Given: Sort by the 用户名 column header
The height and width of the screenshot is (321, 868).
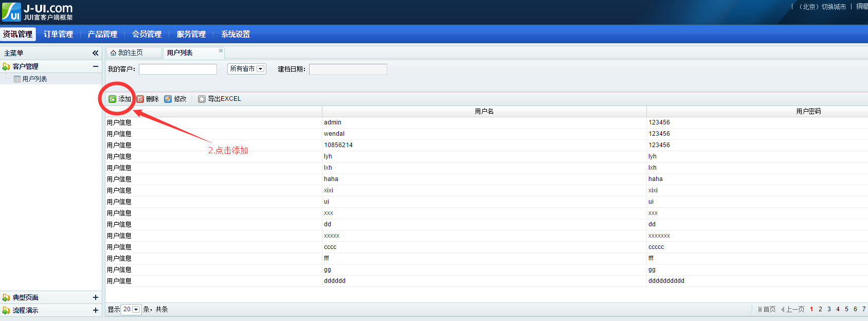Looking at the screenshot, I should click(x=484, y=111).
